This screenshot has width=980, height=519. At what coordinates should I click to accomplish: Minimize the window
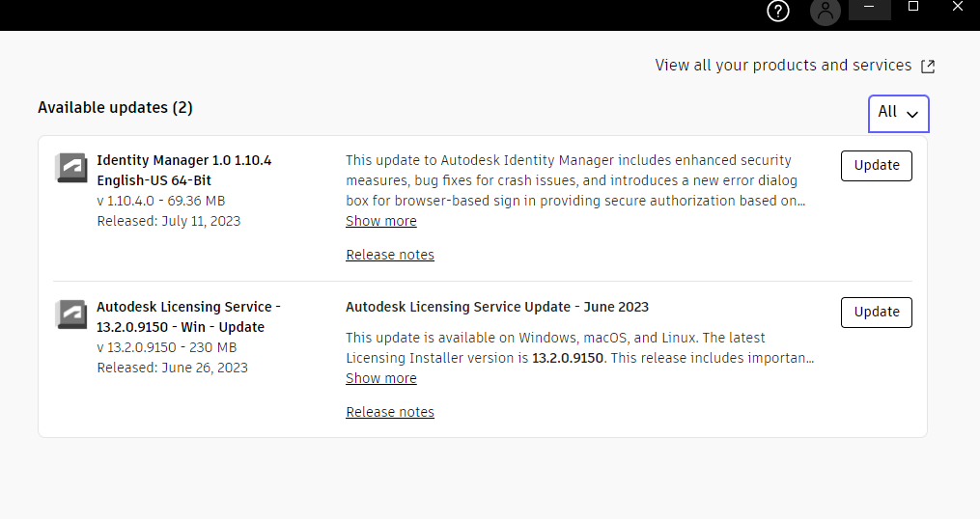[869, 8]
